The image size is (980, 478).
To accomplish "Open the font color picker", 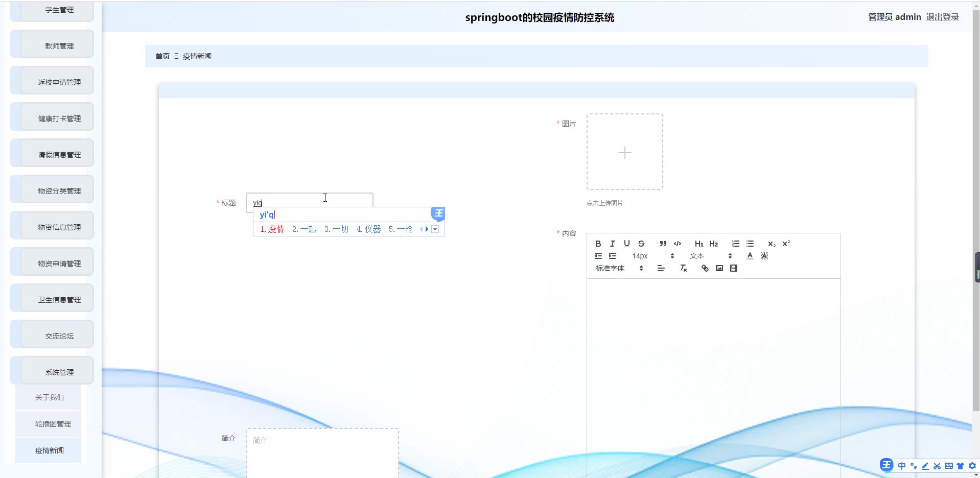I will pyautogui.click(x=750, y=256).
